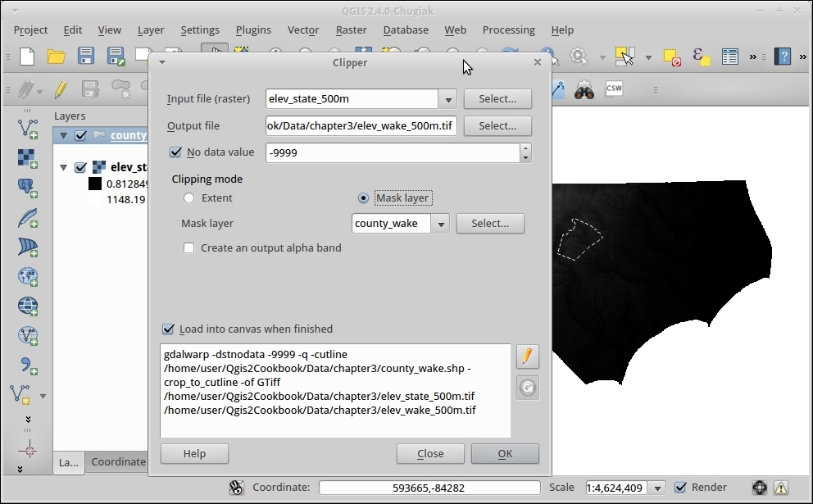Toggle county layer visibility checkbox
This screenshot has height=504, width=813.
(x=80, y=135)
